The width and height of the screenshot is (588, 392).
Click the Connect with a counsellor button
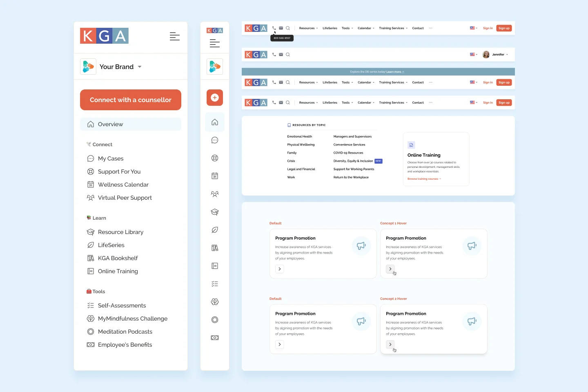[x=131, y=100]
